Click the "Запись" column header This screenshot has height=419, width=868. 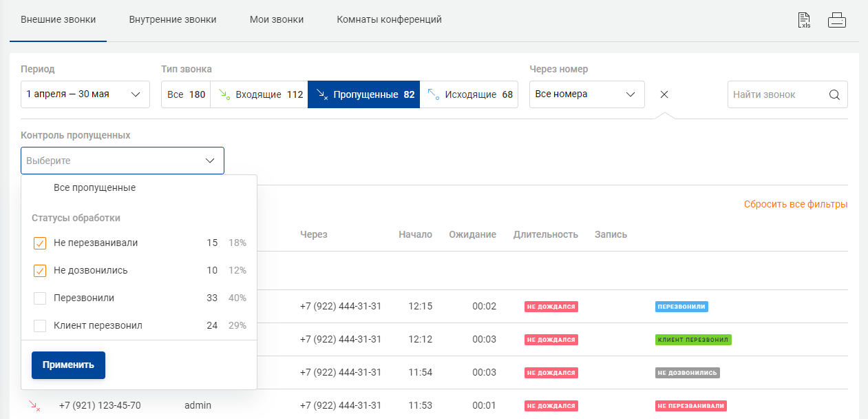pyautogui.click(x=611, y=234)
